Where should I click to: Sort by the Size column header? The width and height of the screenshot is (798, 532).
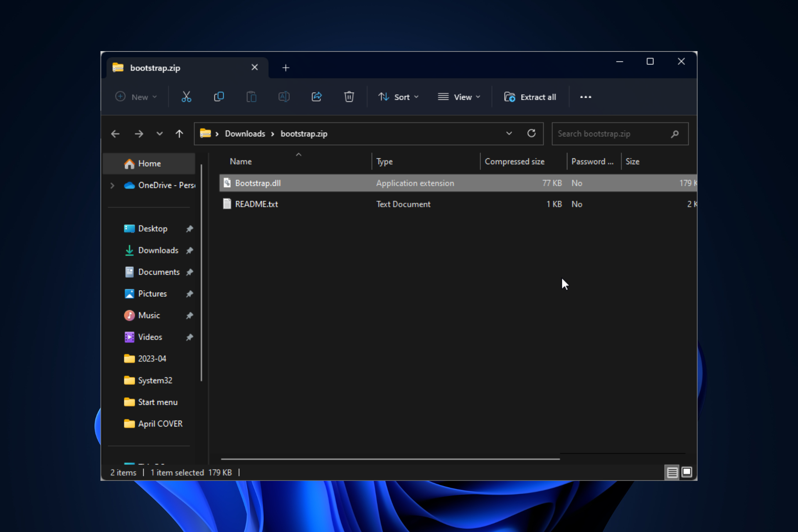633,162
